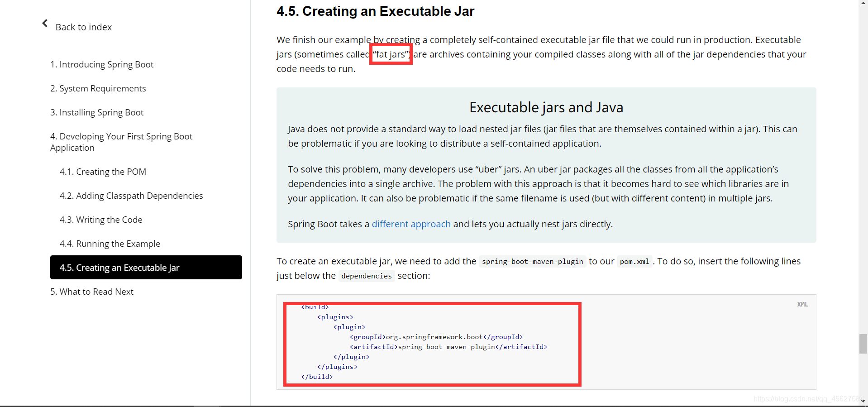Click the 'Executable jars and Java' sidebar title

[546, 107]
